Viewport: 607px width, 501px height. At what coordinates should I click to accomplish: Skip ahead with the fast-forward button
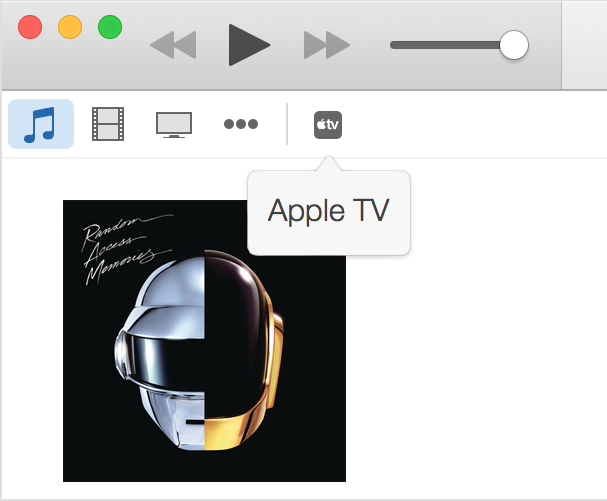point(327,45)
